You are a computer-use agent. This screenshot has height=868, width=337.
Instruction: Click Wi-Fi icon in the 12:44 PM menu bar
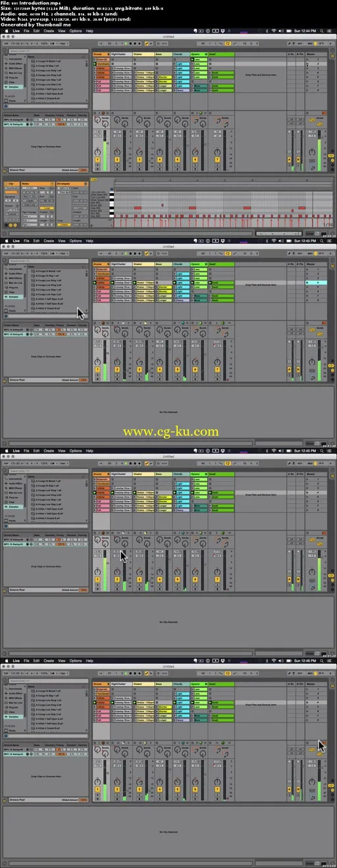tap(274, 31)
